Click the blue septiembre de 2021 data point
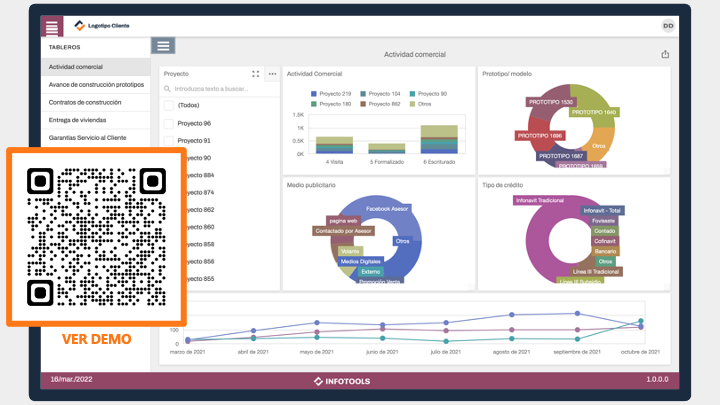The image size is (720, 405). [x=577, y=314]
